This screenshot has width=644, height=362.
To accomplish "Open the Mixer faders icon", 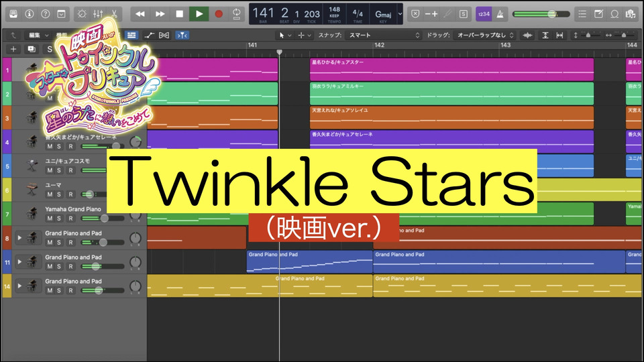I will (x=98, y=14).
